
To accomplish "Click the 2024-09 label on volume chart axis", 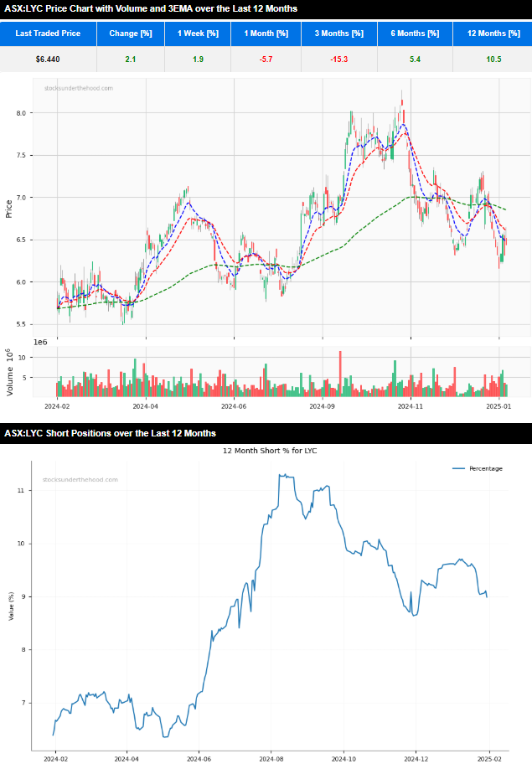I will coord(323,406).
